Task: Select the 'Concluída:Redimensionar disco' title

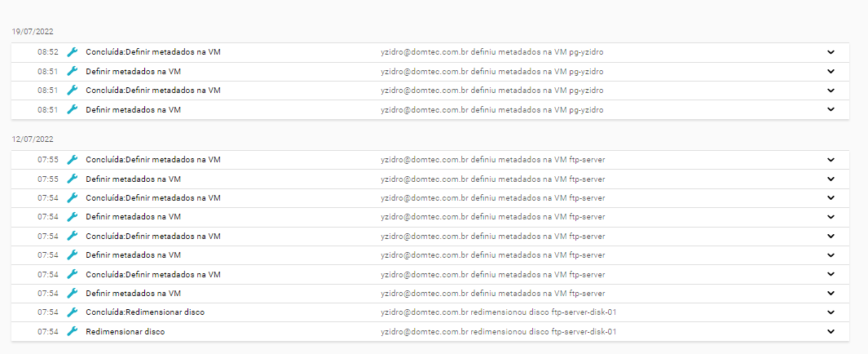Action: (145, 312)
